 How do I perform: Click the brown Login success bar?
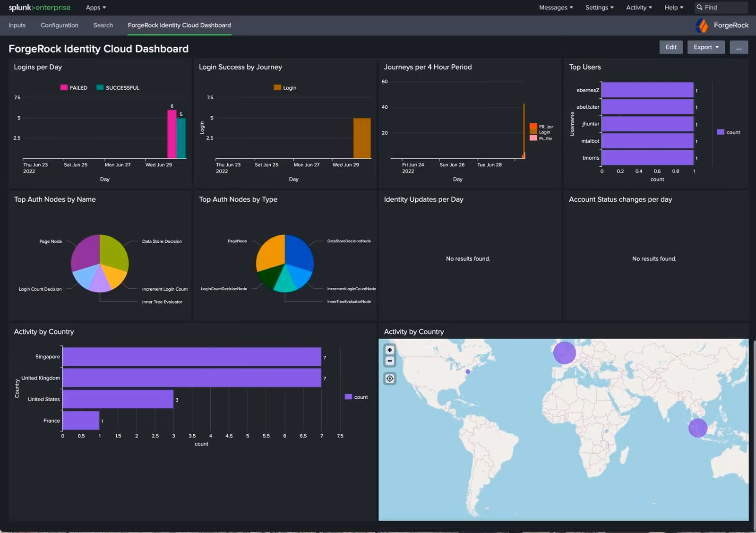362,138
